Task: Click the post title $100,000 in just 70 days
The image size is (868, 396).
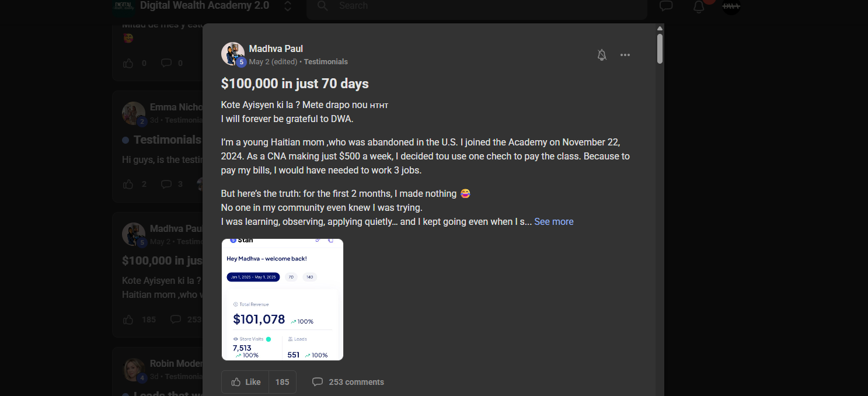Action: (x=295, y=84)
